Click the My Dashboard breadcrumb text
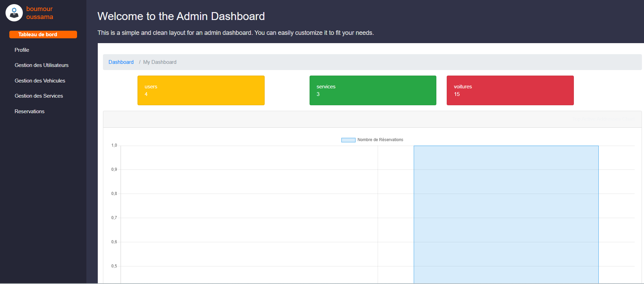The image size is (644, 284). tap(160, 62)
